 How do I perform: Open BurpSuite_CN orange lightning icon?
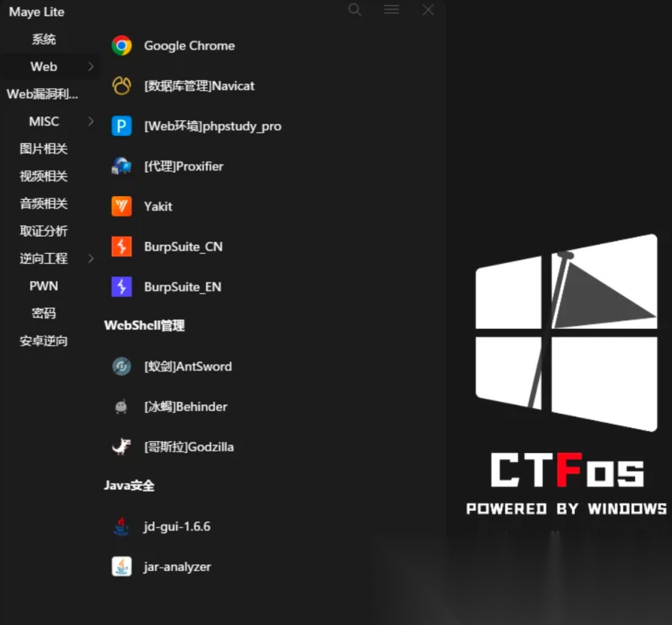coord(122,246)
